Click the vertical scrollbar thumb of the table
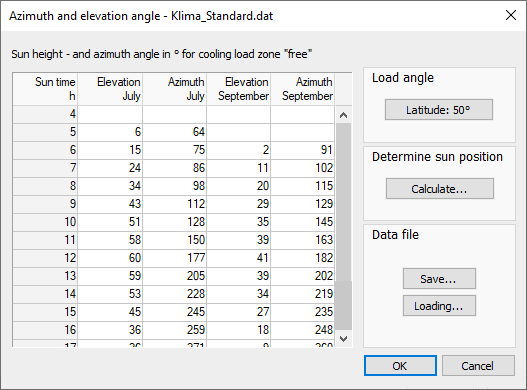Screen dimensions: 527x390 pos(343,202)
